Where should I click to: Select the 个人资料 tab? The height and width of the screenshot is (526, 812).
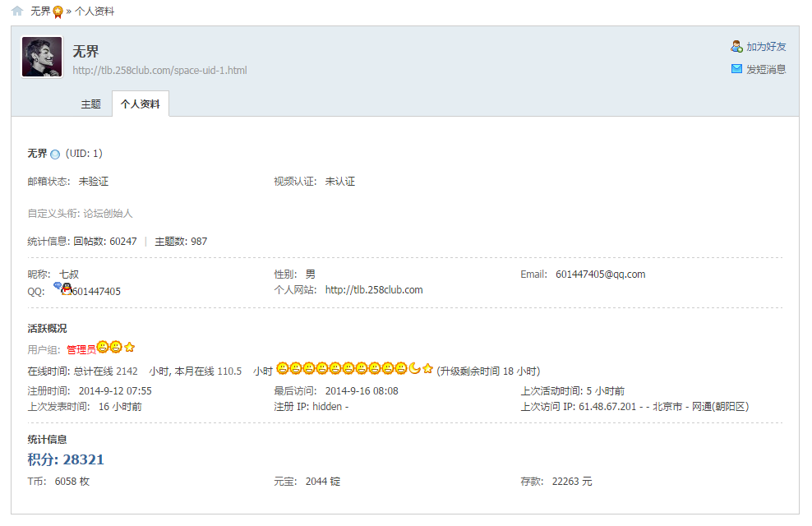click(x=141, y=104)
